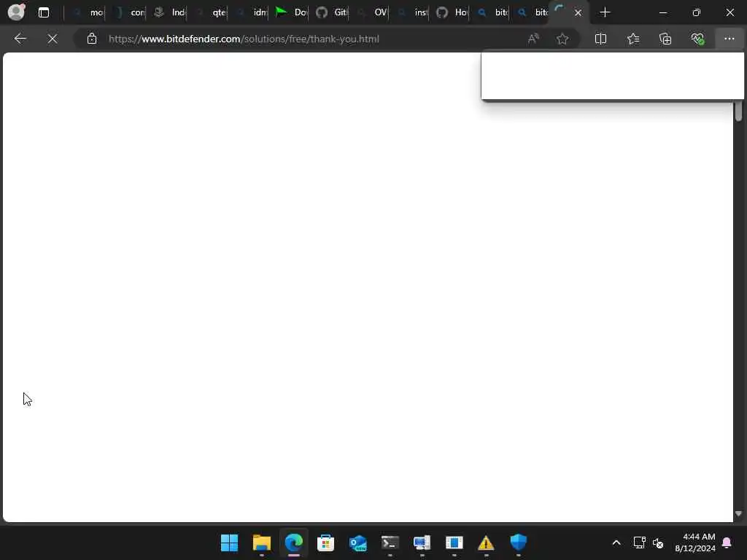The width and height of the screenshot is (747, 560).
Task: Open Windows Security shield in taskbar
Action: [519, 542]
